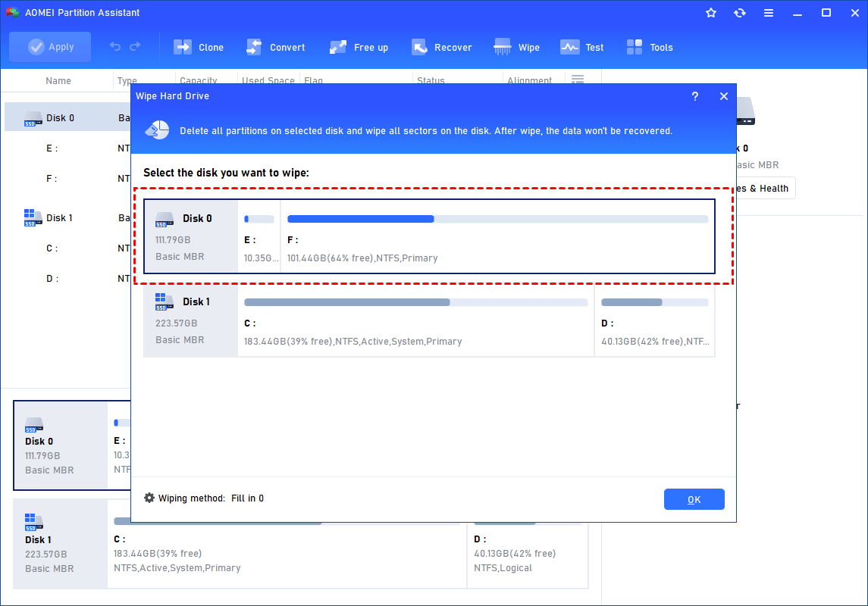Click the E: partition block in dialog
This screenshot has height=606, width=868.
click(259, 236)
